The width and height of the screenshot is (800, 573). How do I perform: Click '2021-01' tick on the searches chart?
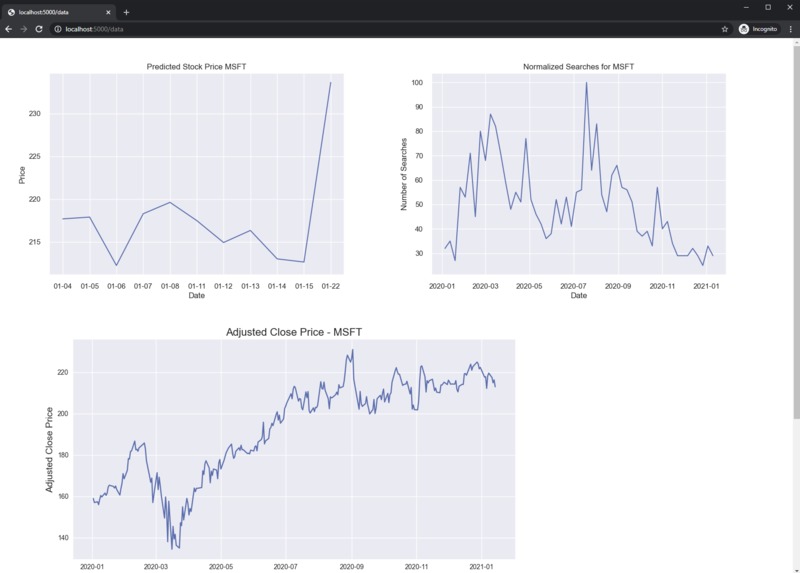coord(706,286)
